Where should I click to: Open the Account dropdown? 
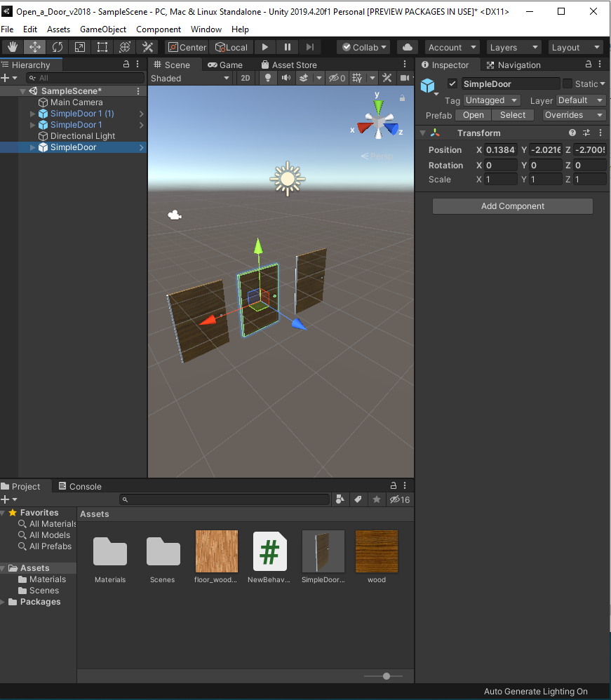452,47
